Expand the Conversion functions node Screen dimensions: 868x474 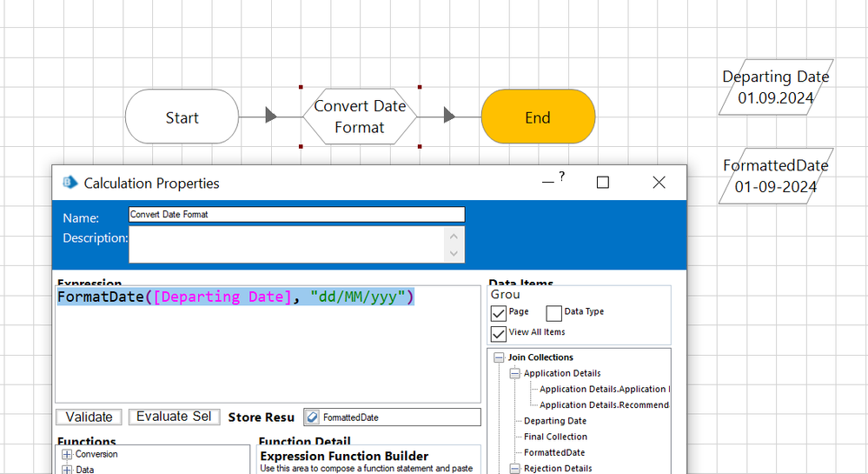tap(67, 454)
